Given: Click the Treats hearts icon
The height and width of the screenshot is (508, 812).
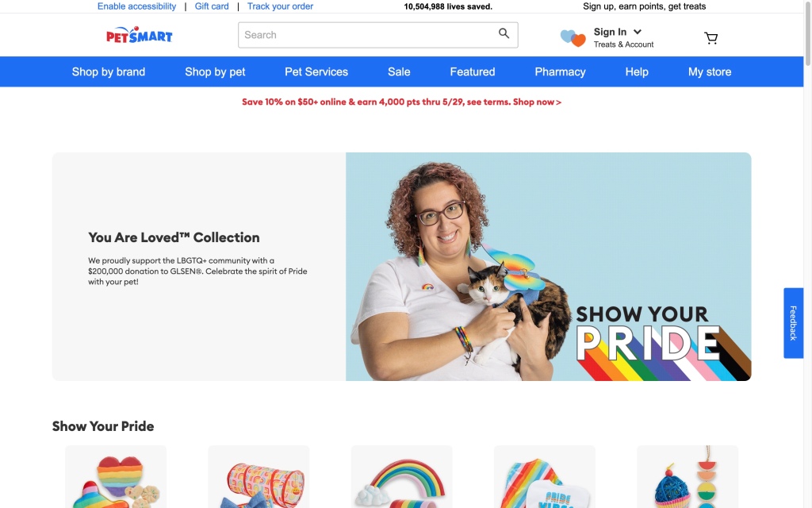Looking at the screenshot, I should (573, 38).
